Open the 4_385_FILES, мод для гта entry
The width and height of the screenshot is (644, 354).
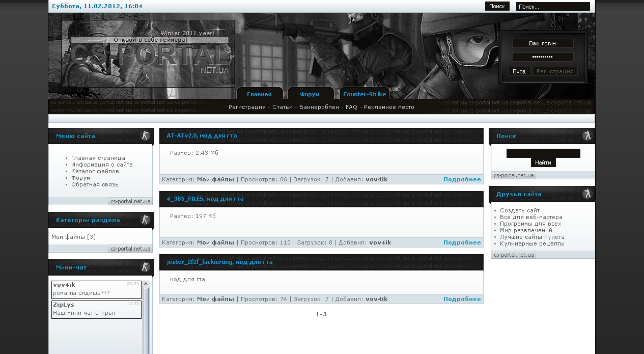[x=205, y=199]
